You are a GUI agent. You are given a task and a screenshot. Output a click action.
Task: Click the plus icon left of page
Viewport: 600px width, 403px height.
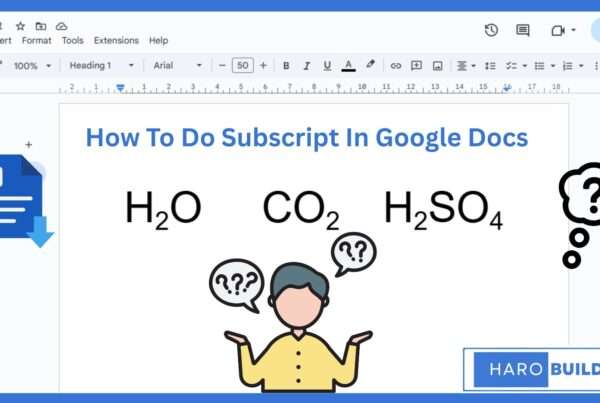point(28,145)
